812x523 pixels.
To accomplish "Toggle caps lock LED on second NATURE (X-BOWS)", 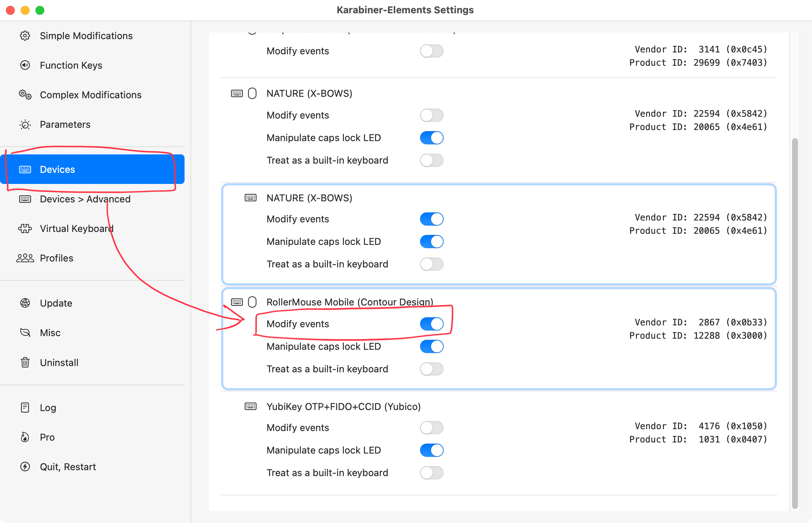I will tap(432, 242).
